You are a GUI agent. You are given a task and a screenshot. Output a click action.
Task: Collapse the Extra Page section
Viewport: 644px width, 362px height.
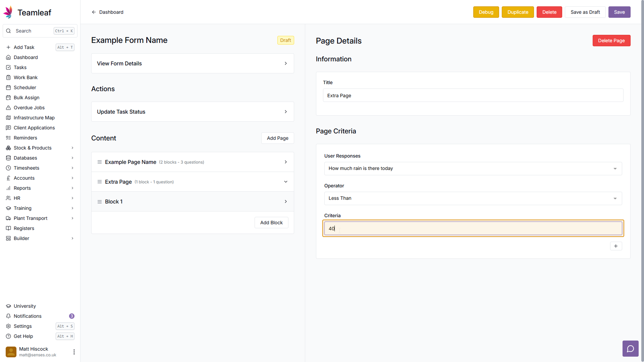[x=285, y=182]
